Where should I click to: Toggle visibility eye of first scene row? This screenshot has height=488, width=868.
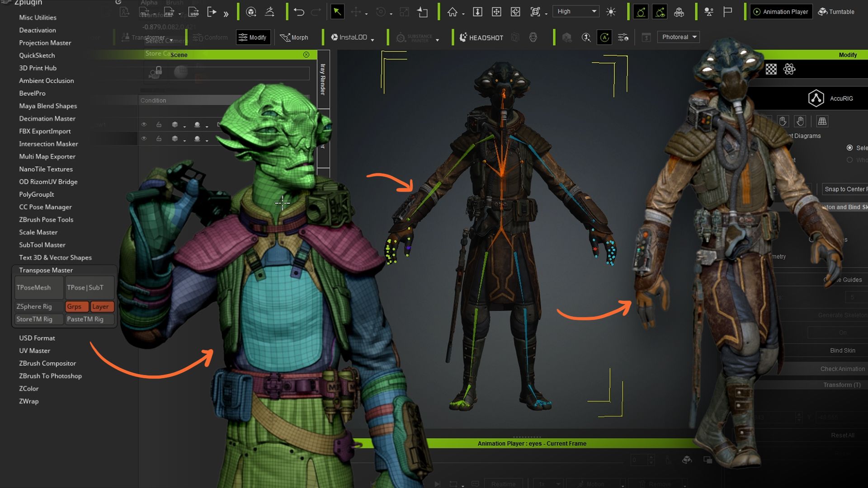pos(144,125)
